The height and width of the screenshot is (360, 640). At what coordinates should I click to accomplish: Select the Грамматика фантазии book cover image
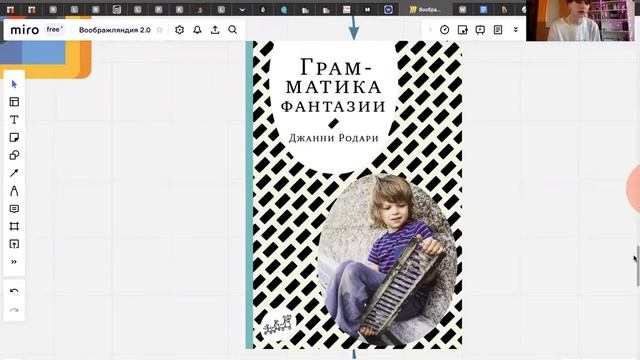(354, 195)
